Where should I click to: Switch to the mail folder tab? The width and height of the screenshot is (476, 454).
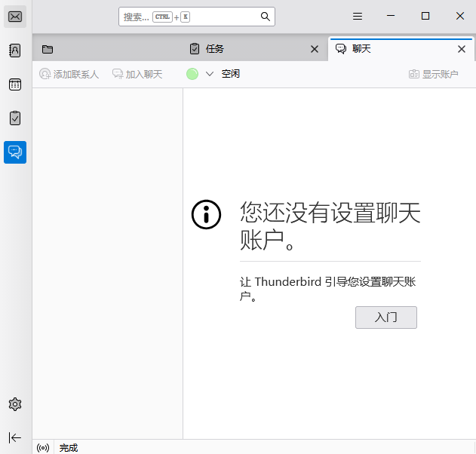(106, 49)
